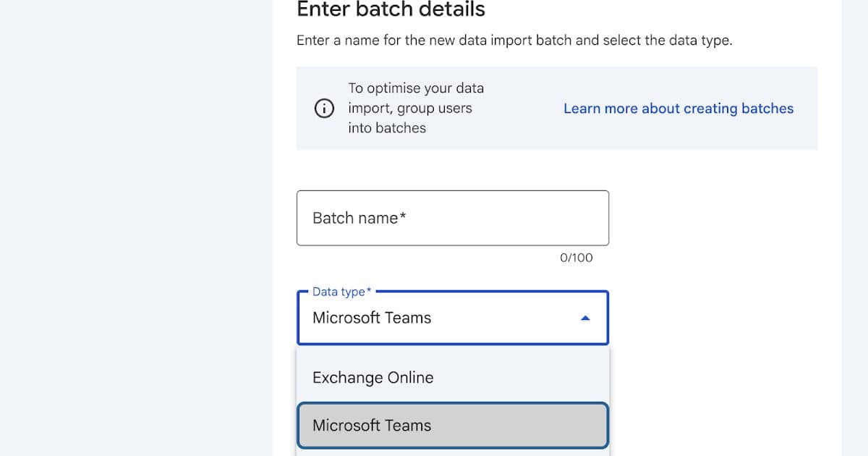This screenshot has width=868, height=456.
Task: Click the 'Enter a name for the new data import batch' description
Action: pos(514,41)
